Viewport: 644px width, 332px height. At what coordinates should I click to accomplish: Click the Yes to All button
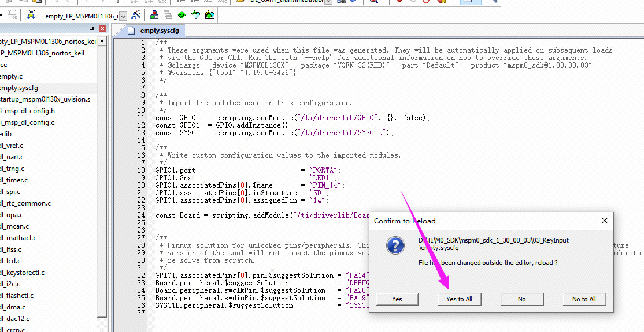(x=459, y=299)
